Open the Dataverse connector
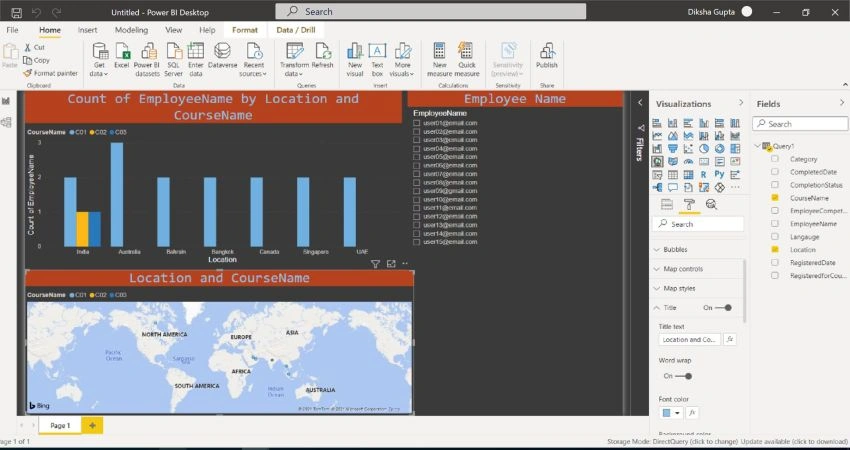This screenshot has width=850, height=450. [222, 56]
